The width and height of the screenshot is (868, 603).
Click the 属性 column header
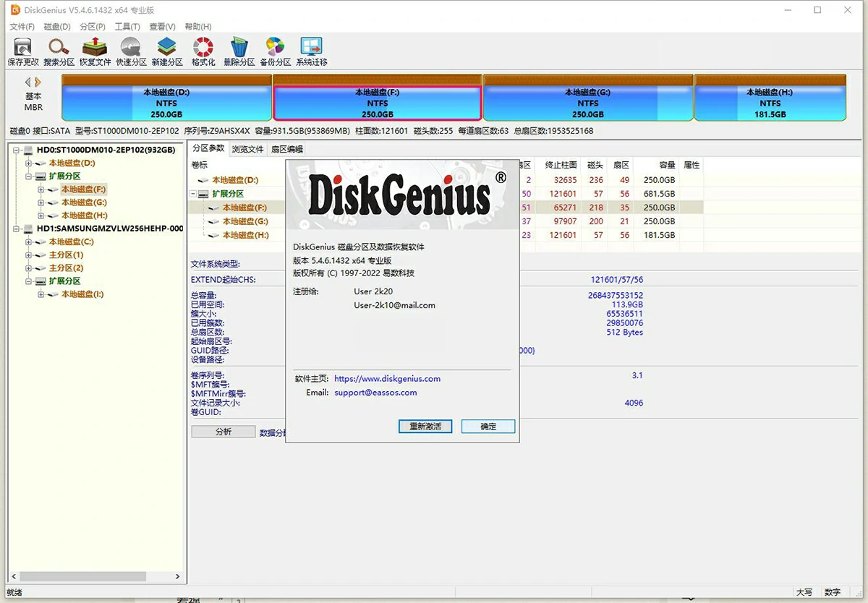coord(692,166)
